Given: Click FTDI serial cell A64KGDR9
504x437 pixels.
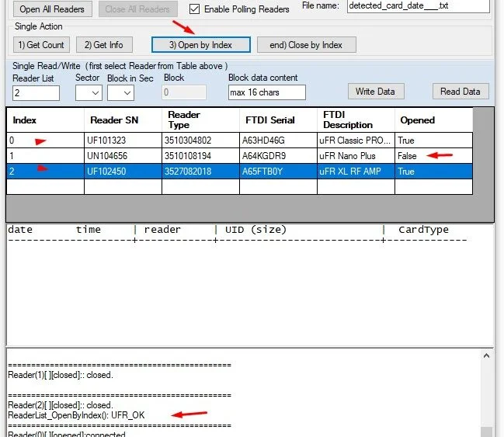Looking at the screenshot, I should click(278, 156).
